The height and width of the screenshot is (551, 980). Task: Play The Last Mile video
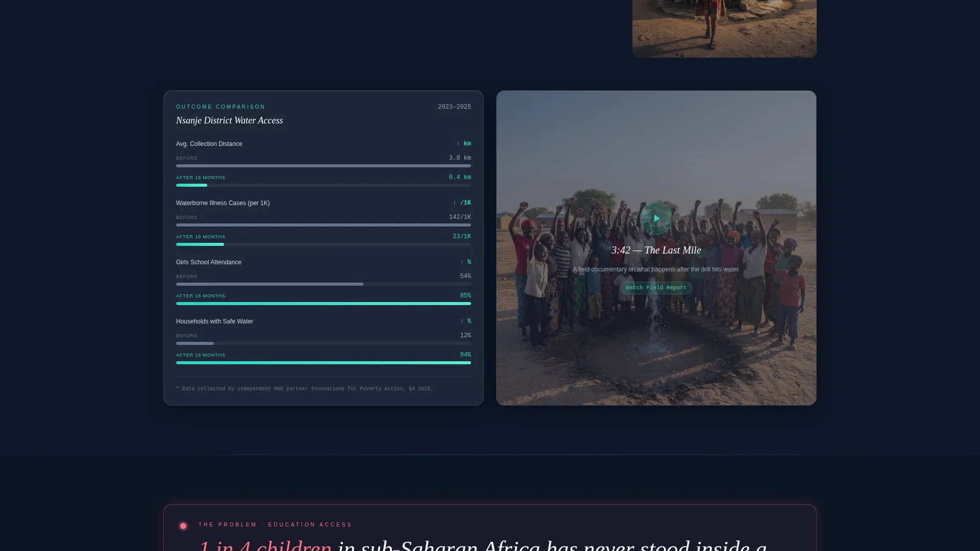tap(656, 218)
